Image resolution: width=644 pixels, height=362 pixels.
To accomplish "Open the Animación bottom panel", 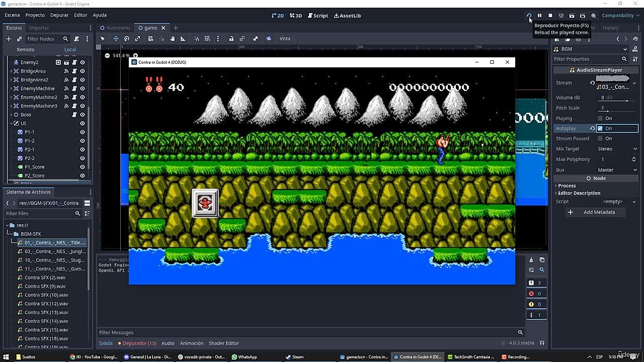I will point(192,343).
